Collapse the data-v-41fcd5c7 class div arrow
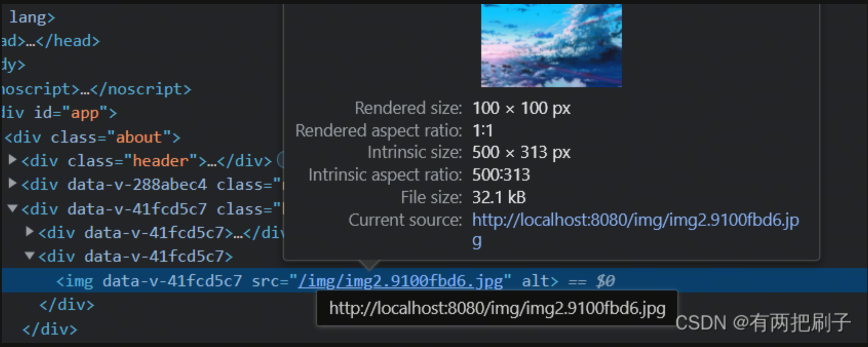 click(12, 209)
